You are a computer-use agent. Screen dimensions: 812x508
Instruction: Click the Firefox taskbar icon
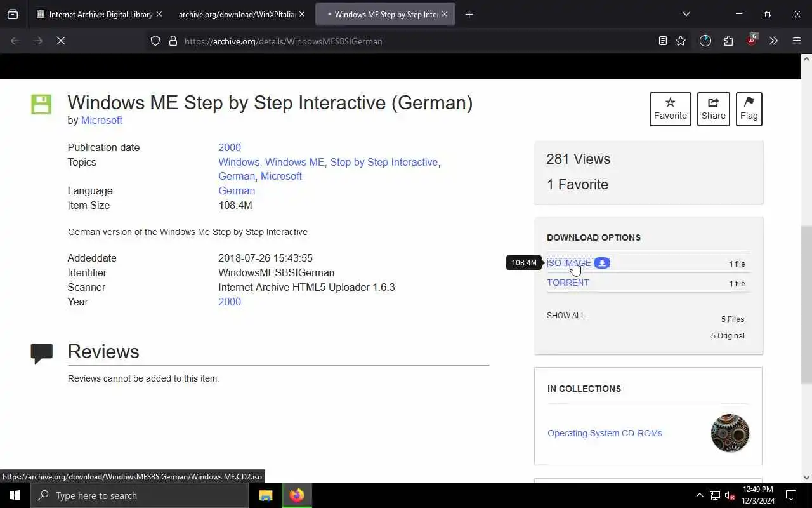coord(297,495)
